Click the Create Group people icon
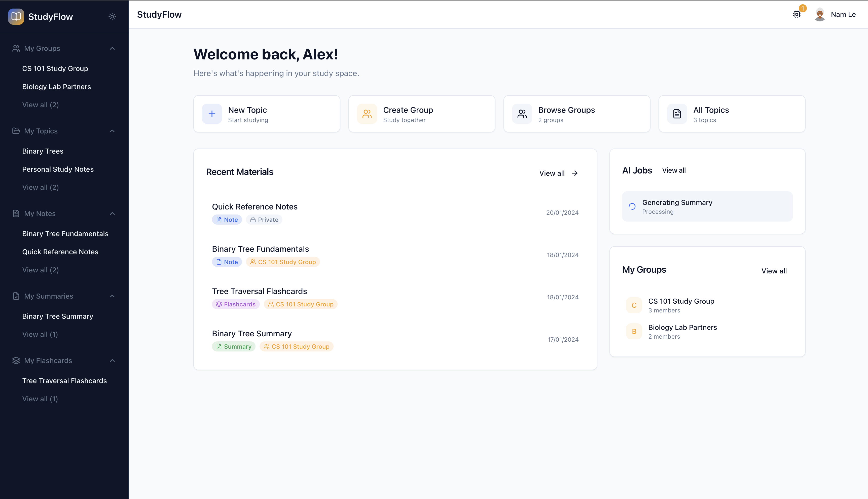868x499 pixels. click(x=367, y=114)
